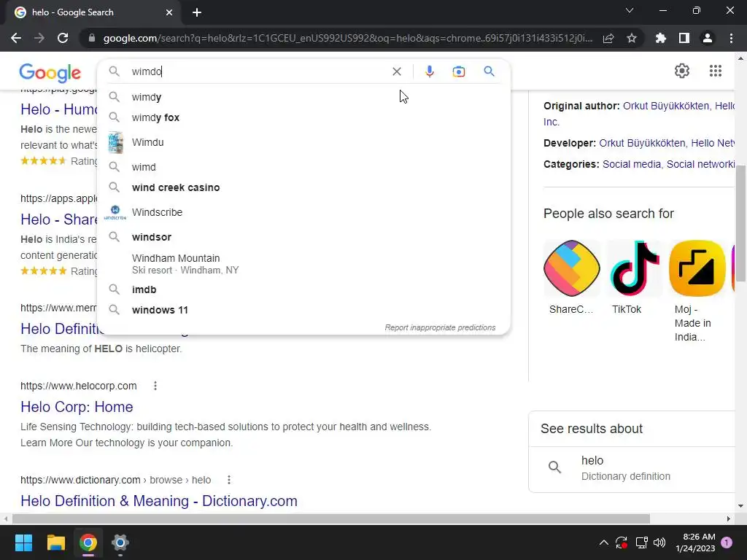Open the tab search dropdown arrow
The image size is (747, 560).
tap(630, 10)
